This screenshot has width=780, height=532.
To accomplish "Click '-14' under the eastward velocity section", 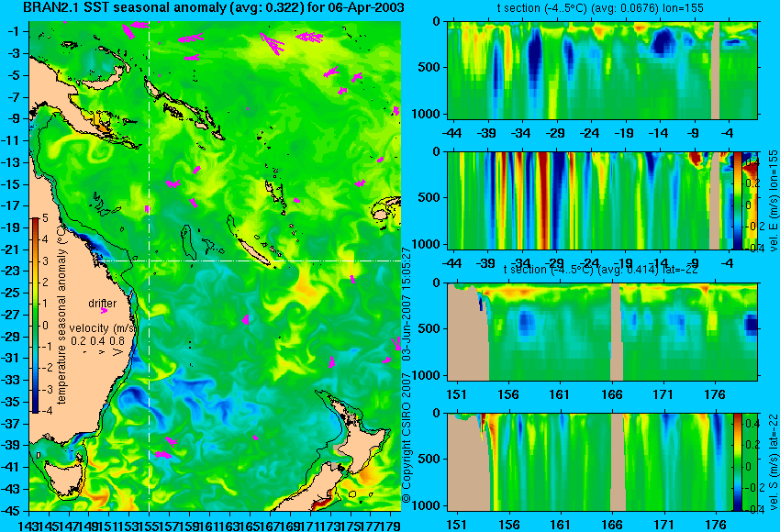I will (x=659, y=263).
